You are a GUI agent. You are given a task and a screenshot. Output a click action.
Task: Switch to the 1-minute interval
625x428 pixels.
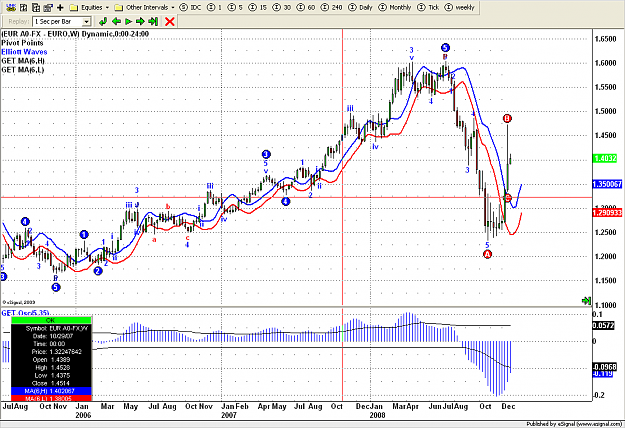[x=215, y=7]
